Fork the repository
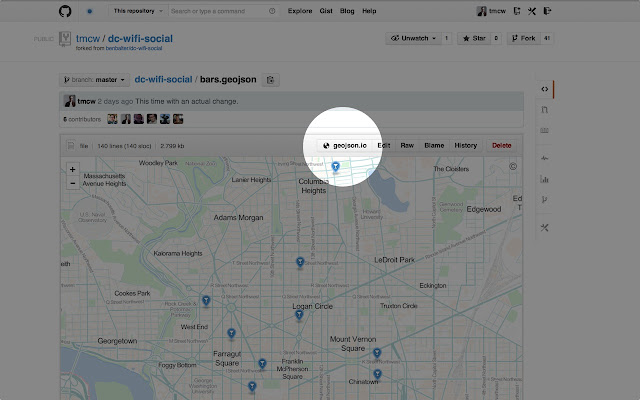640x400 pixels. point(524,38)
